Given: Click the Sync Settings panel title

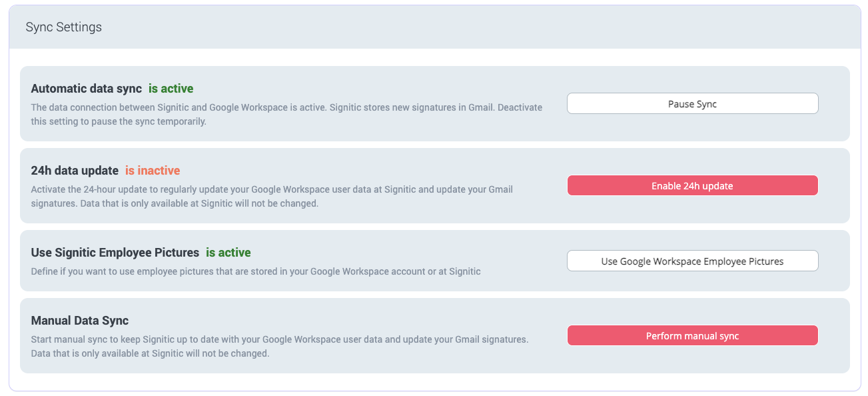Looking at the screenshot, I should 64,27.
